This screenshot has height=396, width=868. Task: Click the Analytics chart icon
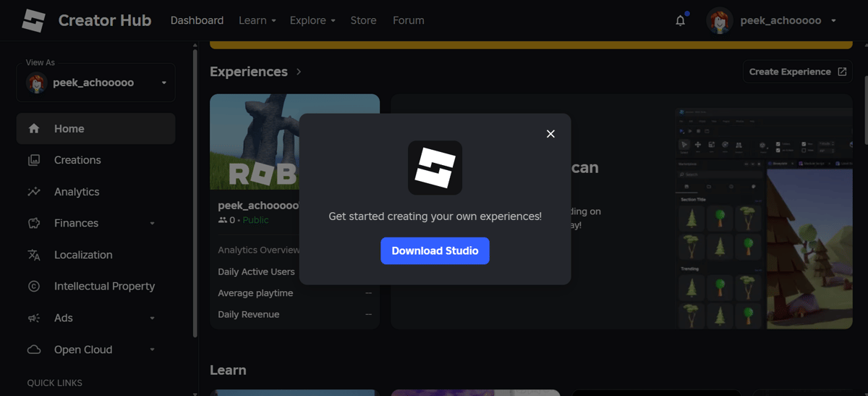(x=34, y=192)
